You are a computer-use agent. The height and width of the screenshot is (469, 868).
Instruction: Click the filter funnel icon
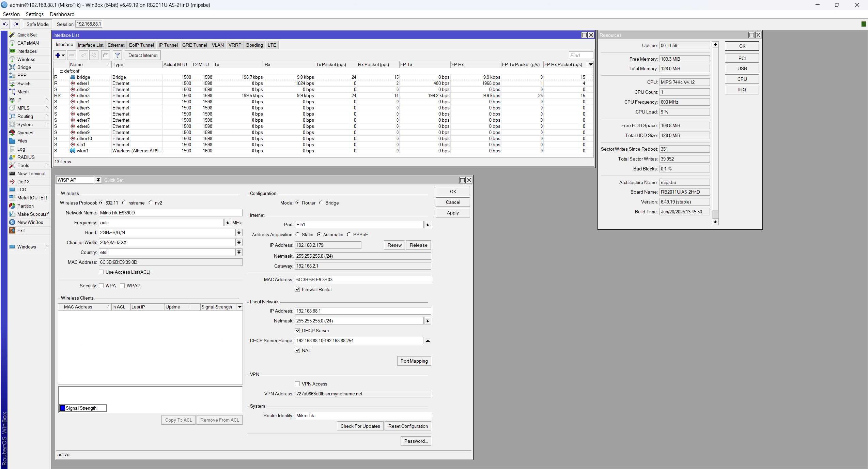click(x=117, y=55)
